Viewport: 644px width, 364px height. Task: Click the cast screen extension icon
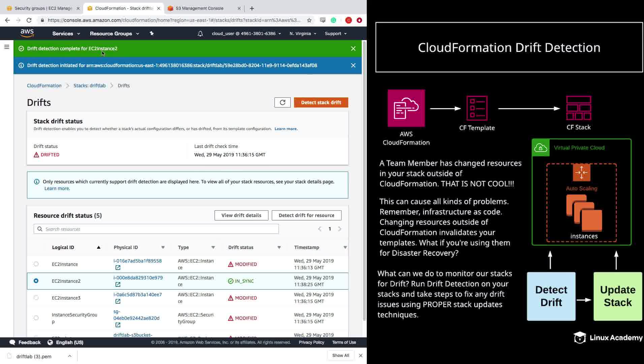click(323, 20)
